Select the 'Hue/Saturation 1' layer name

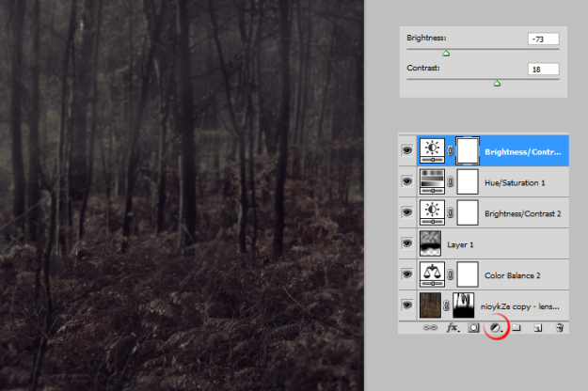tap(515, 182)
